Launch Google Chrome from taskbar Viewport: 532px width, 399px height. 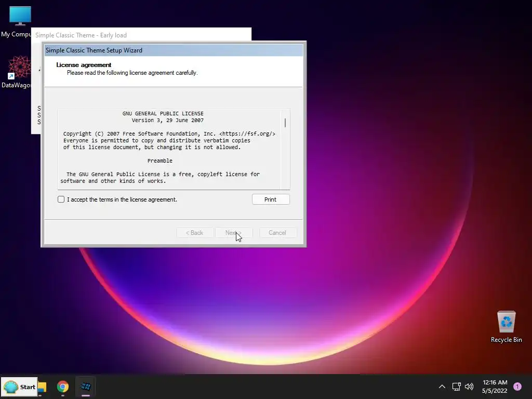coord(63,387)
